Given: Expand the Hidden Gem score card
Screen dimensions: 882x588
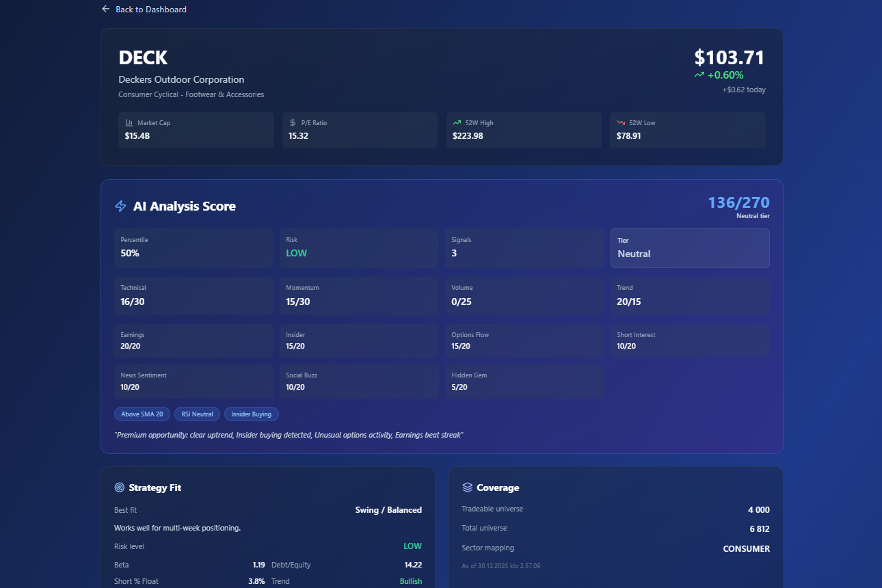Looking at the screenshot, I should pyautogui.click(x=524, y=381).
